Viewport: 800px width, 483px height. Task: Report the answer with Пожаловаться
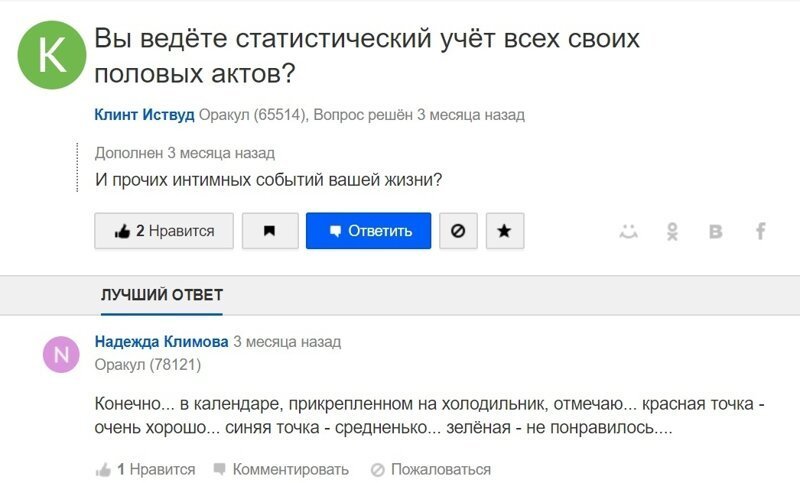point(431,469)
